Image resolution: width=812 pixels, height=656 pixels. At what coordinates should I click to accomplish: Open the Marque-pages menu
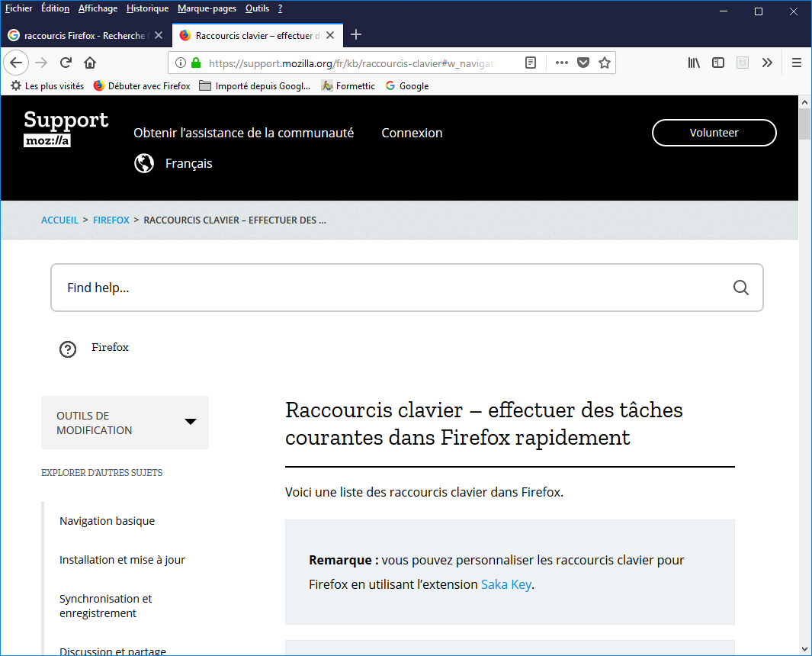tap(207, 8)
